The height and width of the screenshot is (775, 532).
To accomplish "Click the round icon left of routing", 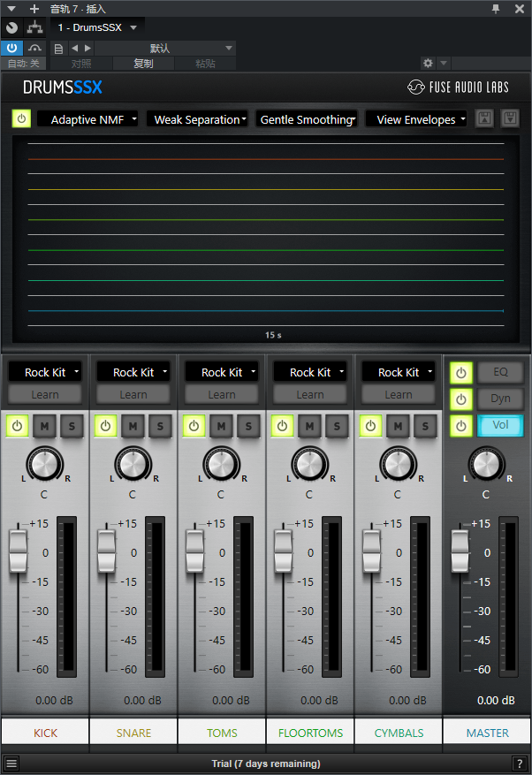I will coord(11,27).
